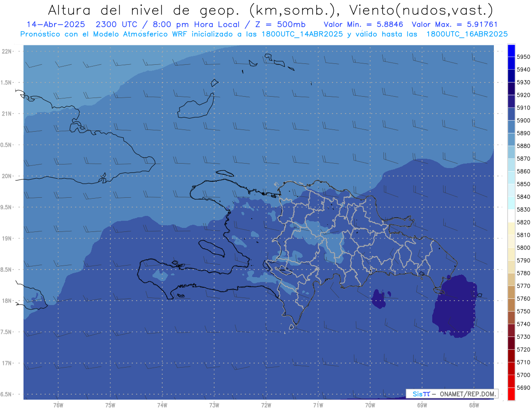Viewport: 532px width, 411px height.
Task: Click the "5730" colorbar label
Action: (523, 337)
